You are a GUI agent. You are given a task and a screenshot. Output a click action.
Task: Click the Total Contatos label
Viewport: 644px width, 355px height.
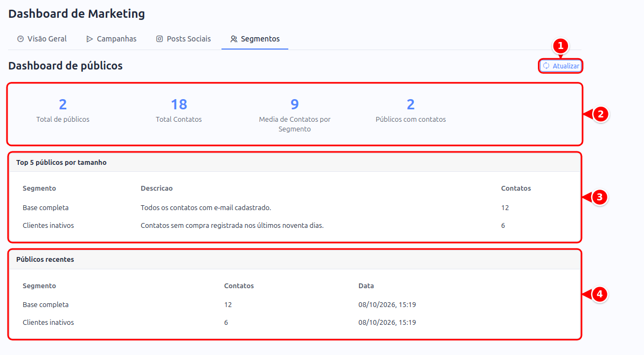click(x=179, y=120)
